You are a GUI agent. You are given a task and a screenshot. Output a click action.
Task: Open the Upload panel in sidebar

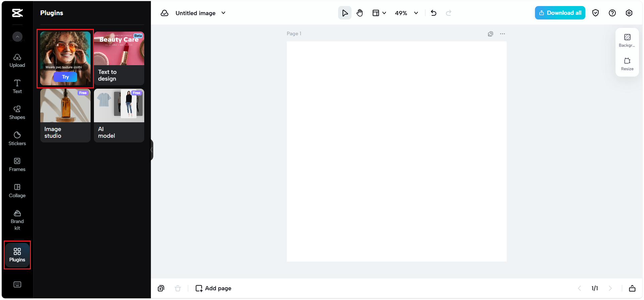17,60
